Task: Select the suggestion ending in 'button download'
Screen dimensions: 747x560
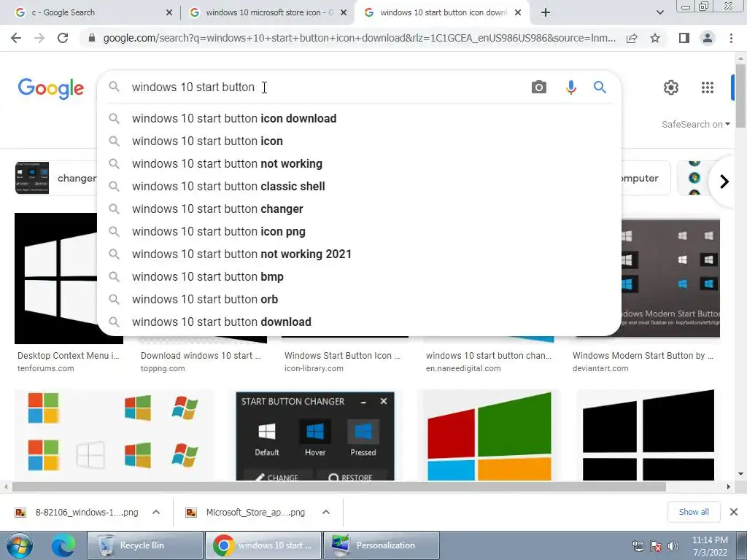Action: coord(359,322)
